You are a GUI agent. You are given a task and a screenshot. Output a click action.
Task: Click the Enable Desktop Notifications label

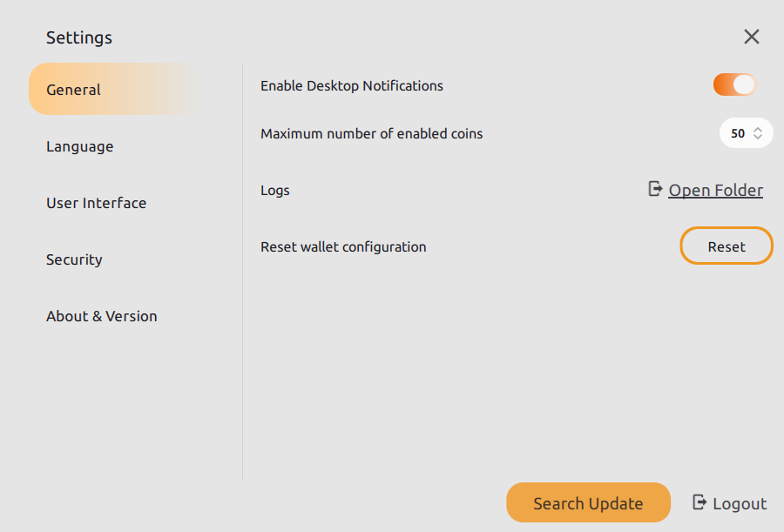(x=352, y=85)
